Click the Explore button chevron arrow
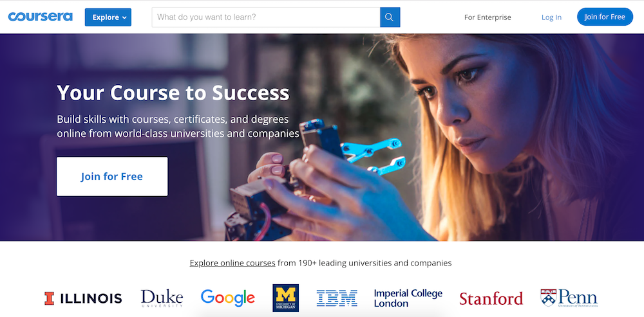The height and width of the screenshot is (317, 644). (x=124, y=17)
